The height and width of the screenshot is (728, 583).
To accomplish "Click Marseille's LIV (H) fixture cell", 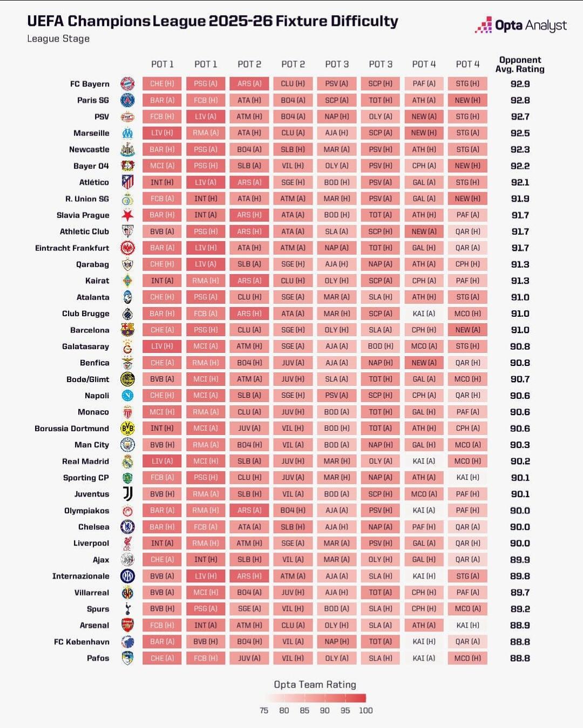I will pos(162,133).
